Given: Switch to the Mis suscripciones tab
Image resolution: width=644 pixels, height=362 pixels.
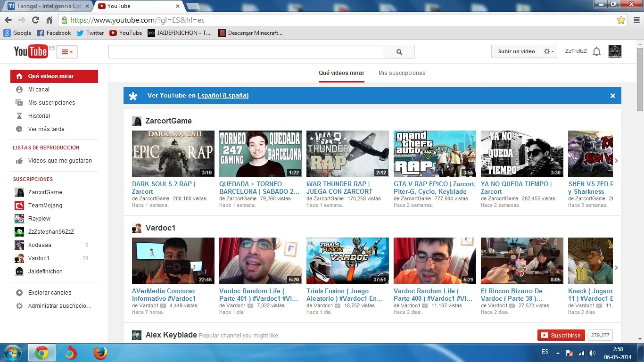Looking at the screenshot, I should pyautogui.click(x=402, y=73).
